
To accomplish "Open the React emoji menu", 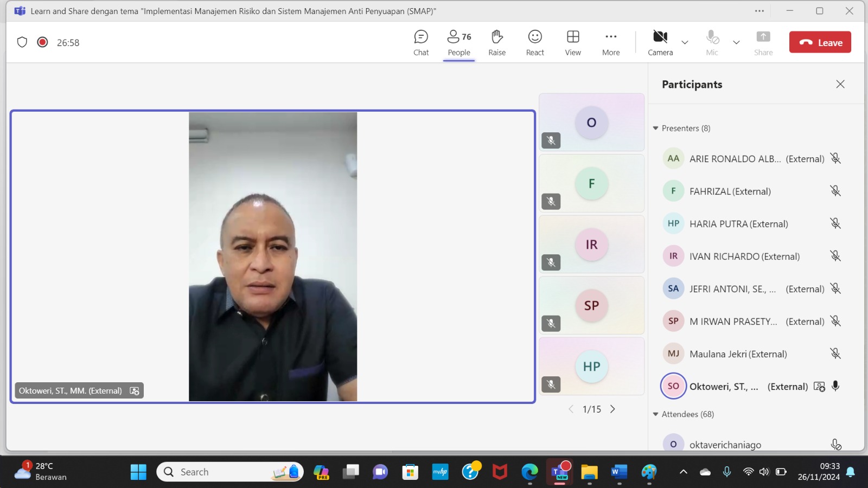I will 535,42.
